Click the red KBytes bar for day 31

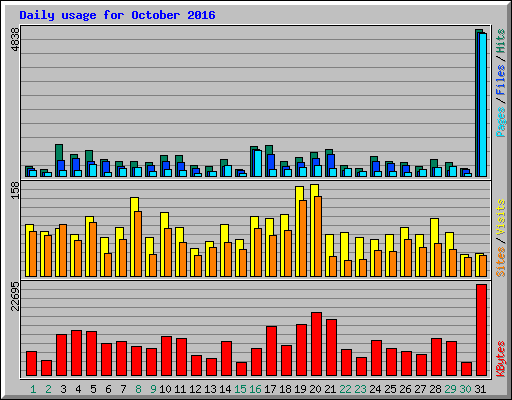481,330
